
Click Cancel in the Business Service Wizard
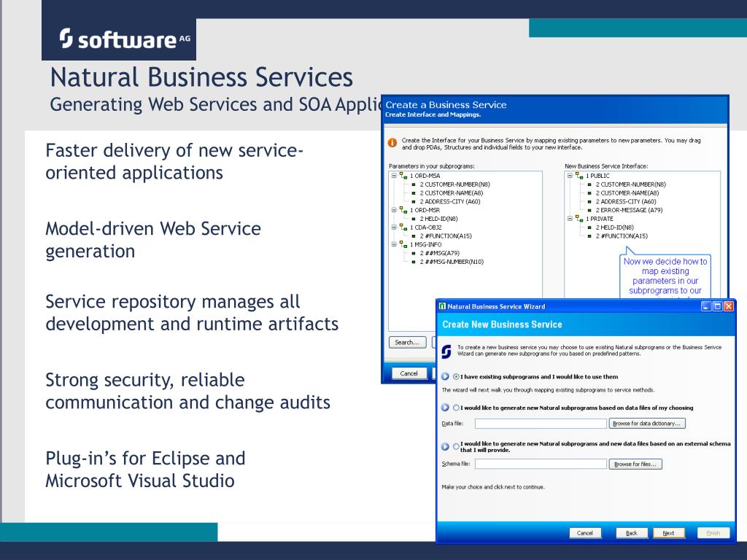(585, 533)
